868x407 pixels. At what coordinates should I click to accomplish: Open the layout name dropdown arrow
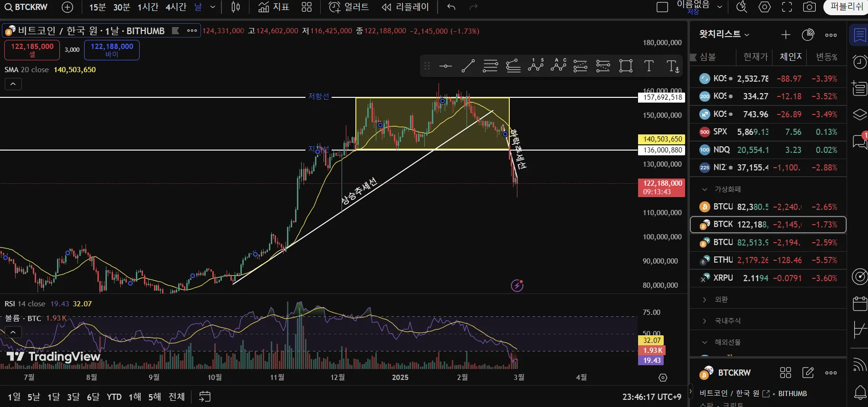click(720, 7)
